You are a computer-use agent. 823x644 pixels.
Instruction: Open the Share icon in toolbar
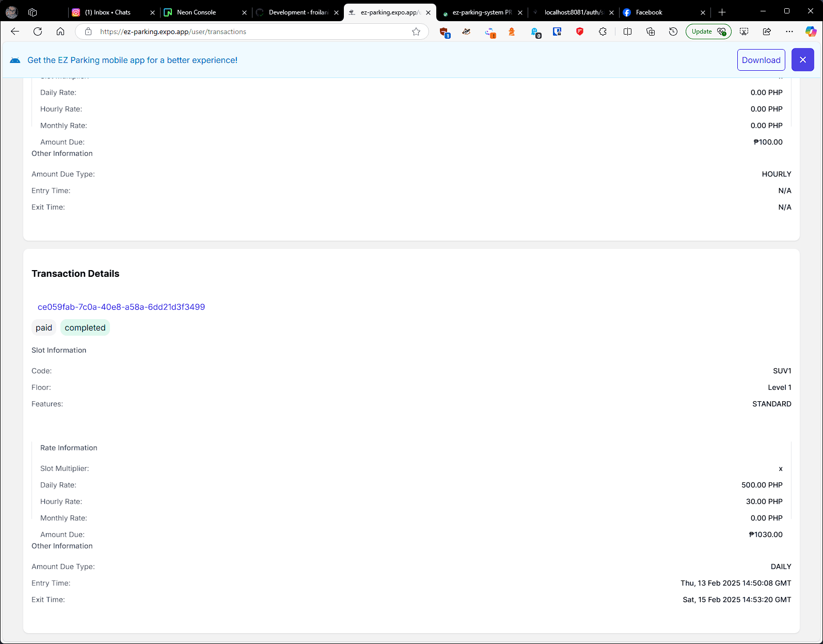coord(767,32)
